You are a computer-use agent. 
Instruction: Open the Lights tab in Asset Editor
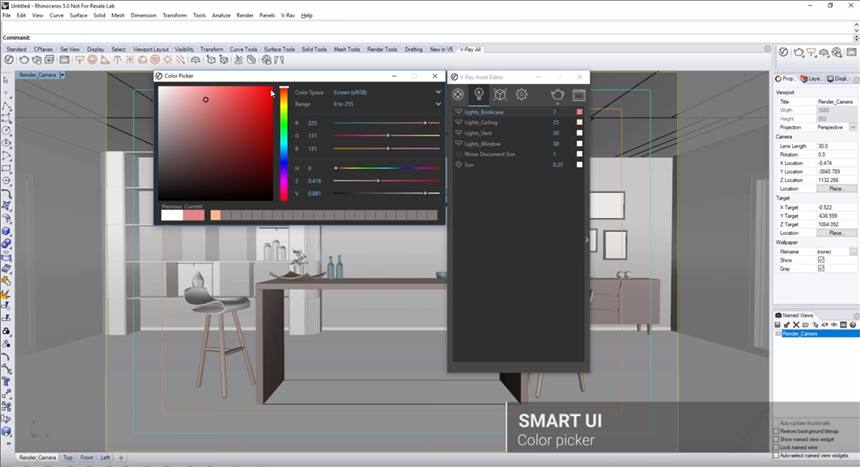pyautogui.click(x=479, y=94)
